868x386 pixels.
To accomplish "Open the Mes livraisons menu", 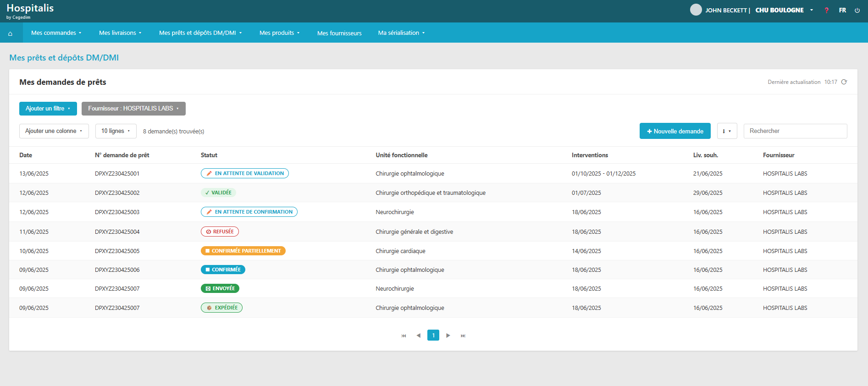I will (x=120, y=33).
